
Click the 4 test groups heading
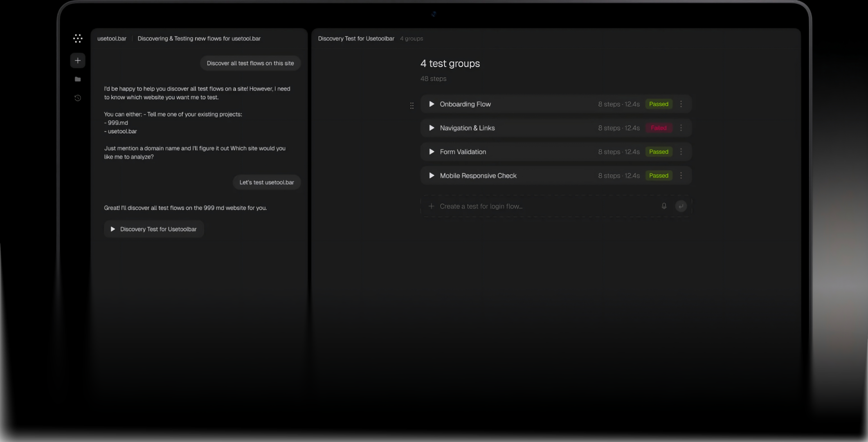tap(450, 63)
